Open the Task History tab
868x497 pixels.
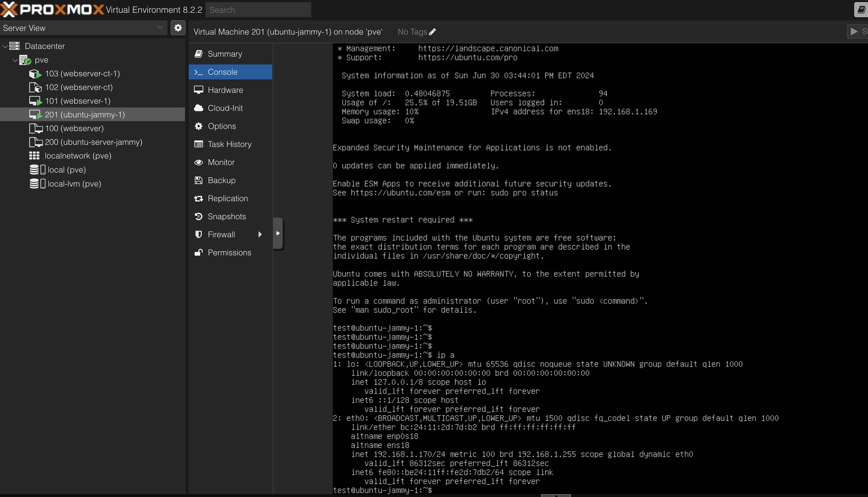(x=230, y=144)
